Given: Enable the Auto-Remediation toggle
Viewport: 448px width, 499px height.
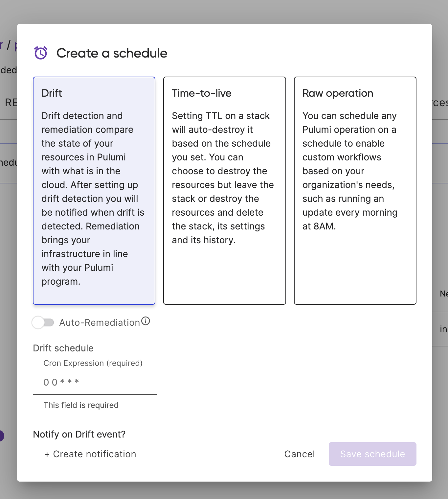Looking at the screenshot, I should (x=43, y=322).
